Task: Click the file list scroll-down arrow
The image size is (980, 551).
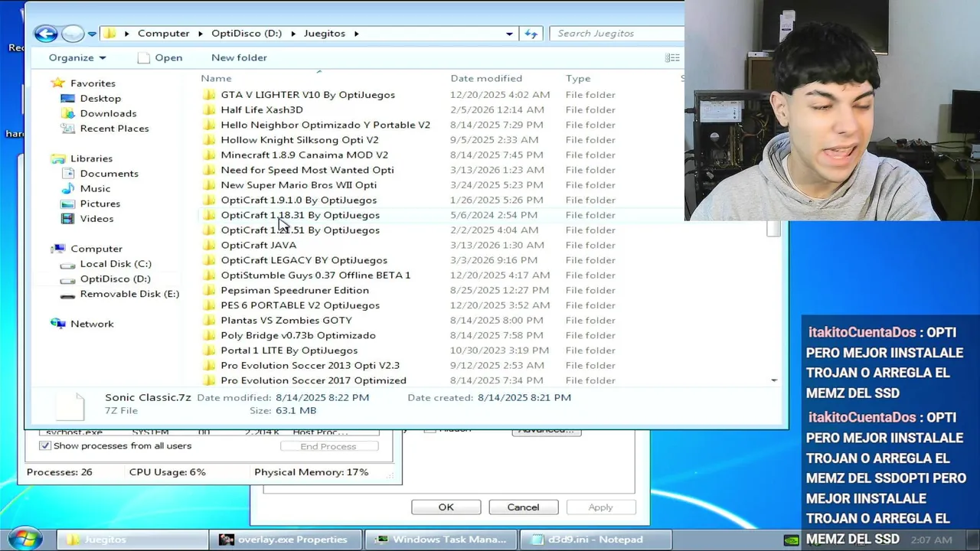Action: click(x=774, y=380)
